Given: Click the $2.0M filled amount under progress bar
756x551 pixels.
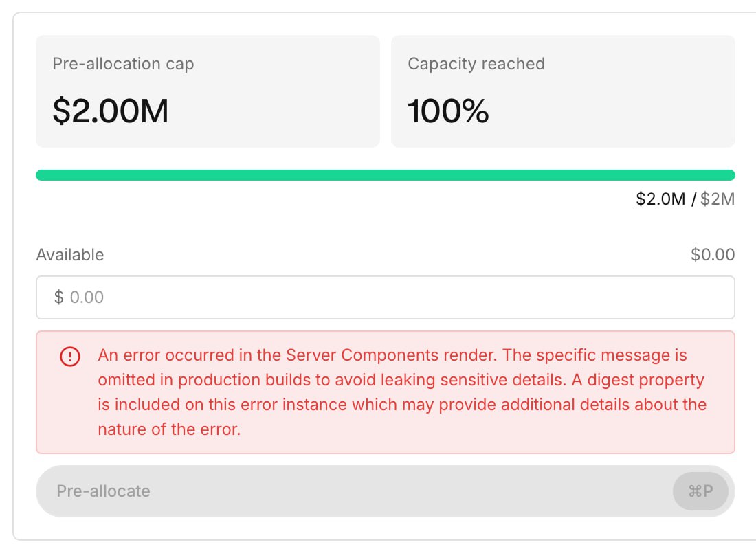Looking at the screenshot, I should pyautogui.click(x=660, y=199).
